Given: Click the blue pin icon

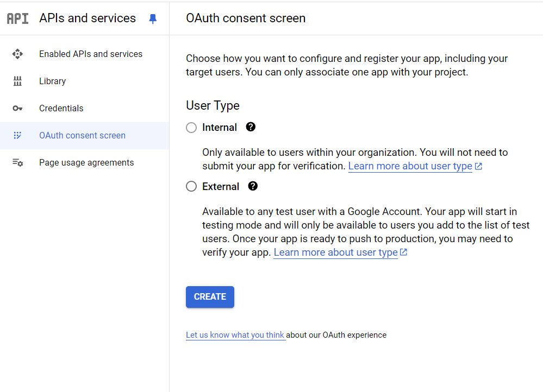Looking at the screenshot, I should (153, 18).
